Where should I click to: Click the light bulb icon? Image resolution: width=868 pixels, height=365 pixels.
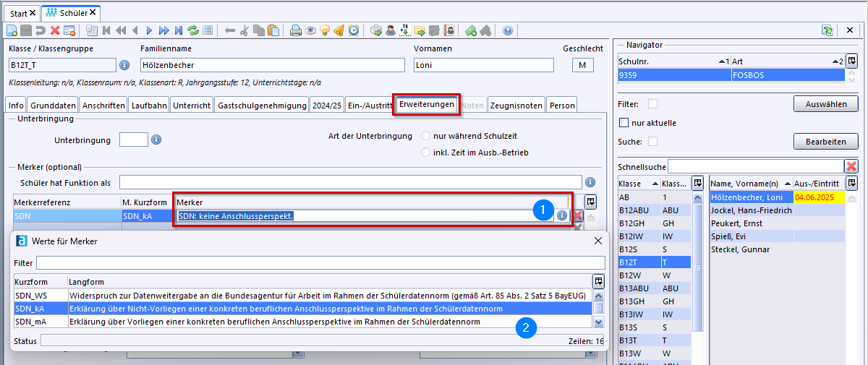[x=325, y=30]
